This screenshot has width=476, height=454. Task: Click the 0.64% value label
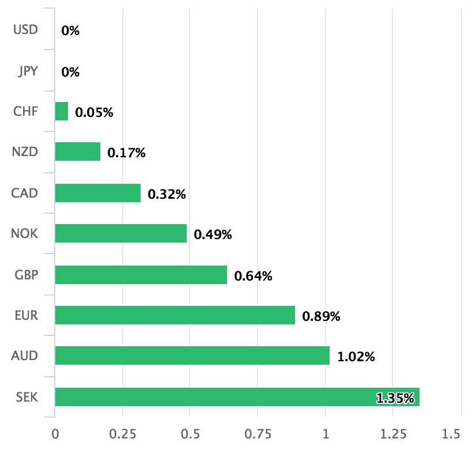click(253, 276)
